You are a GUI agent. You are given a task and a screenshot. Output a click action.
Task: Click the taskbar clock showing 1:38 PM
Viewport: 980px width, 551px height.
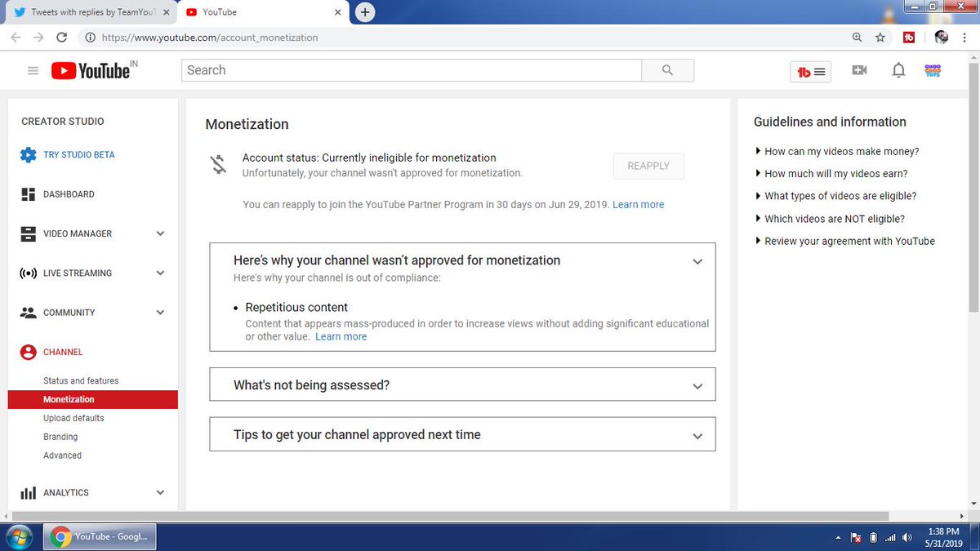coord(942,537)
